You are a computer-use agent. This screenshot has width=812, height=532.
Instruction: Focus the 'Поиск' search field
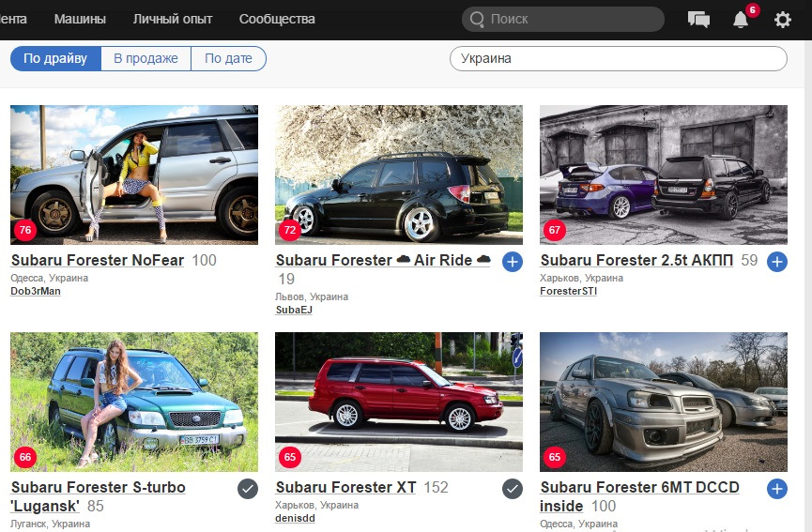(x=563, y=19)
